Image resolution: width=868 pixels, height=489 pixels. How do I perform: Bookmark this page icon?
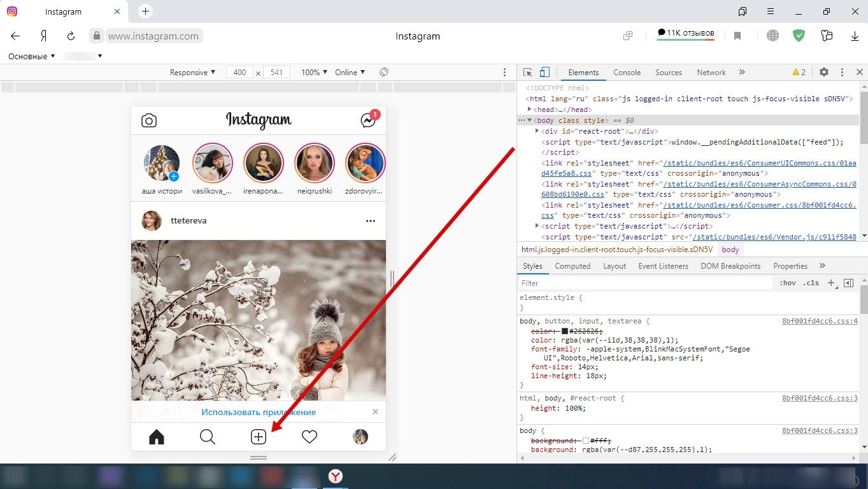[x=737, y=36]
